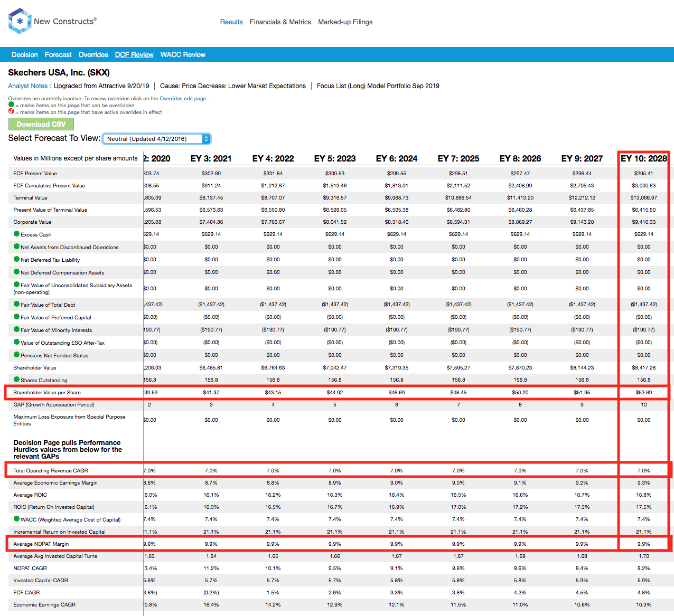Go to the WACC Review tab
This screenshot has width=674, height=616.
pyautogui.click(x=183, y=54)
